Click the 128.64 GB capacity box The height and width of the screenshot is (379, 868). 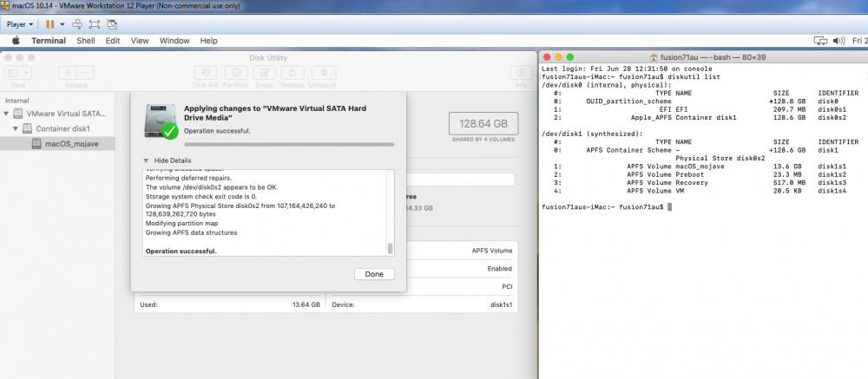(x=483, y=124)
